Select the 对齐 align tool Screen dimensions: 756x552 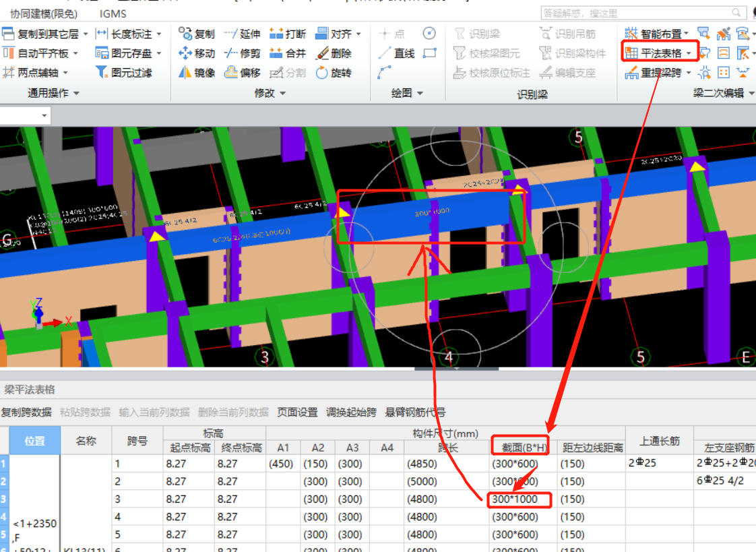334,34
